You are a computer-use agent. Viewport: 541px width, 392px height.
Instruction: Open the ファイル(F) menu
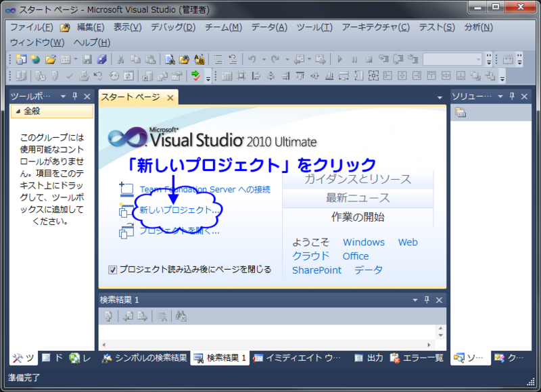click(31, 27)
